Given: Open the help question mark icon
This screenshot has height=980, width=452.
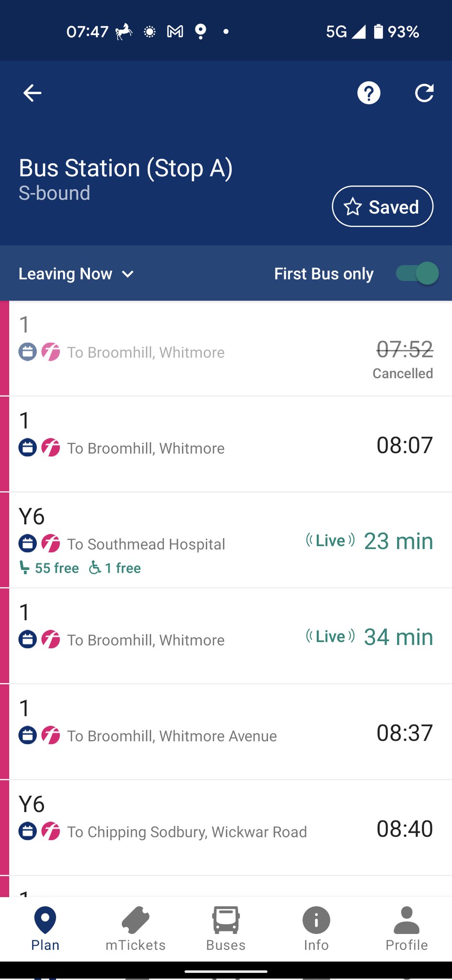Looking at the screenshot, I should [369, 93].
